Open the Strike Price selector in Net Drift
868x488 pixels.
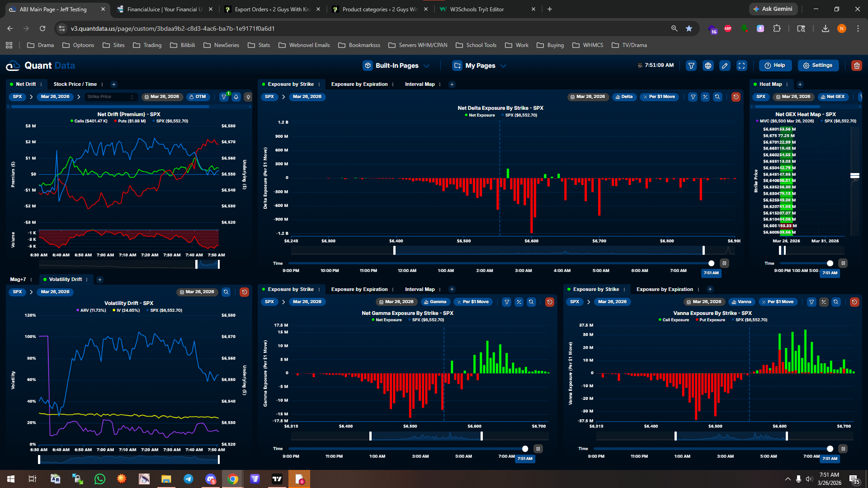[110, 97]
